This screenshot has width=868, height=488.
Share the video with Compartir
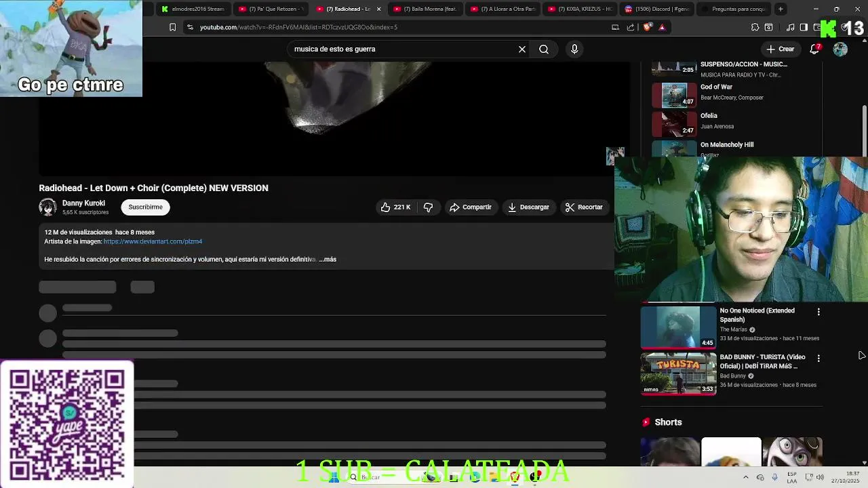coord(470,207)
